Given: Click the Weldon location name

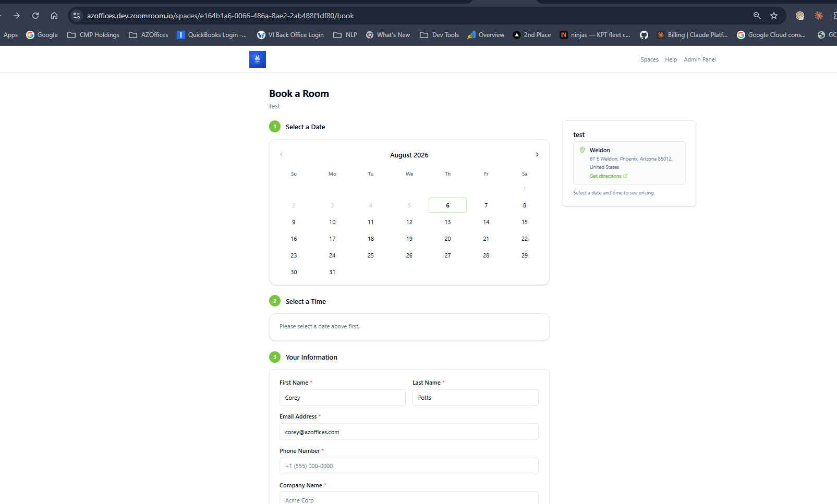Looking at the screenshot, I should point(600,150).
